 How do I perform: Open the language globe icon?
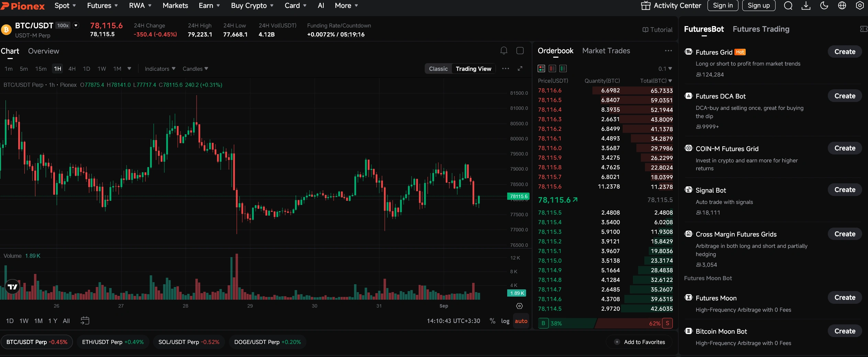point(842,5)
